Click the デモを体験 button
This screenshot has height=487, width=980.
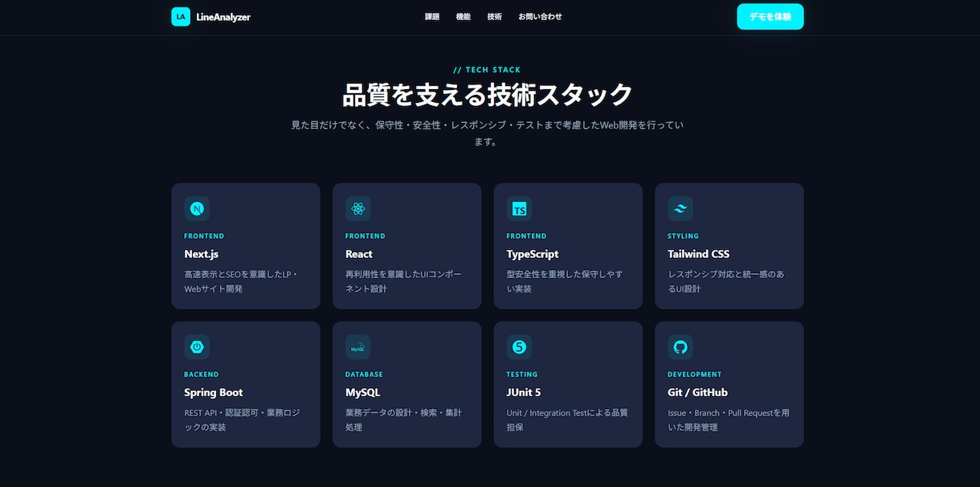(770, 17)
